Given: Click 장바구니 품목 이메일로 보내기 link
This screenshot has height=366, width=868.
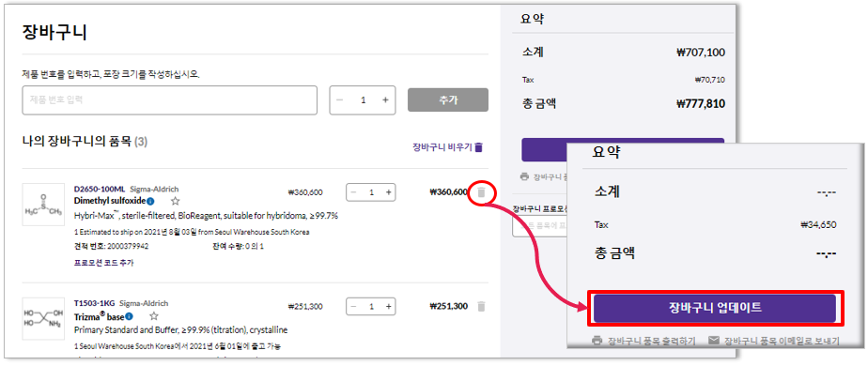Looking at the screenshot, I should pyautogui.click(x=782, y=341).
